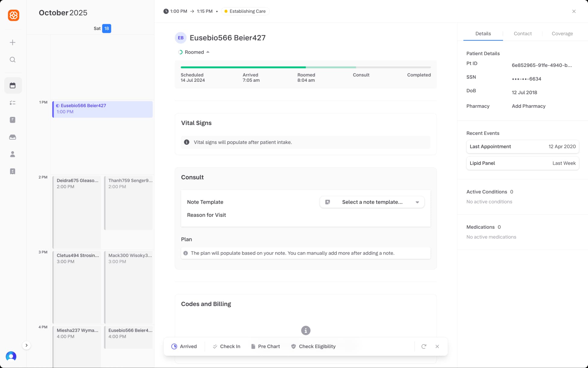The image size is (588, 368).
Task: Open the Roomed status dropdown
Action: click(x=194, y=52)
